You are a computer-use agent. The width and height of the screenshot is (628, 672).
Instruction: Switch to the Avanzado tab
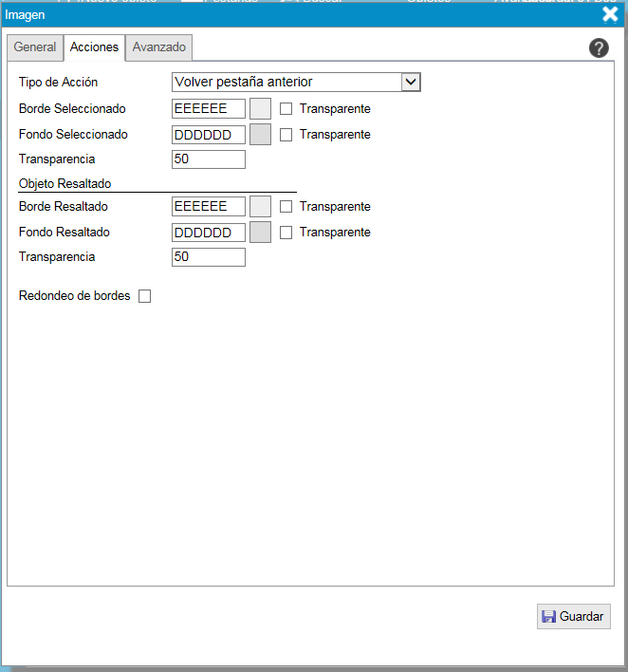coord(159,47)
